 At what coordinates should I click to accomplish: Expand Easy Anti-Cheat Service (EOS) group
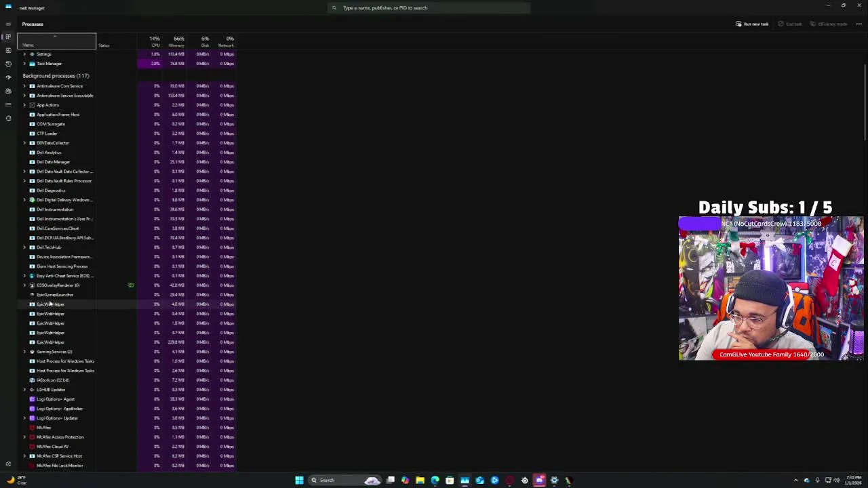point(24,276)
